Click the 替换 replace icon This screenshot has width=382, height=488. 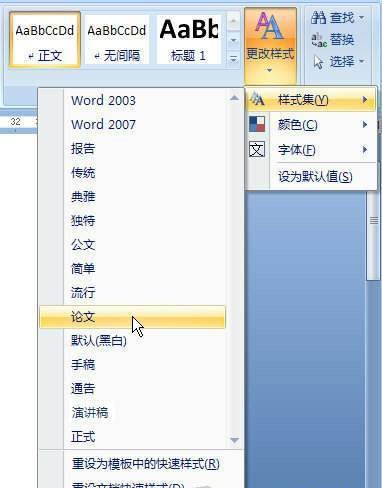coord(319,40)
